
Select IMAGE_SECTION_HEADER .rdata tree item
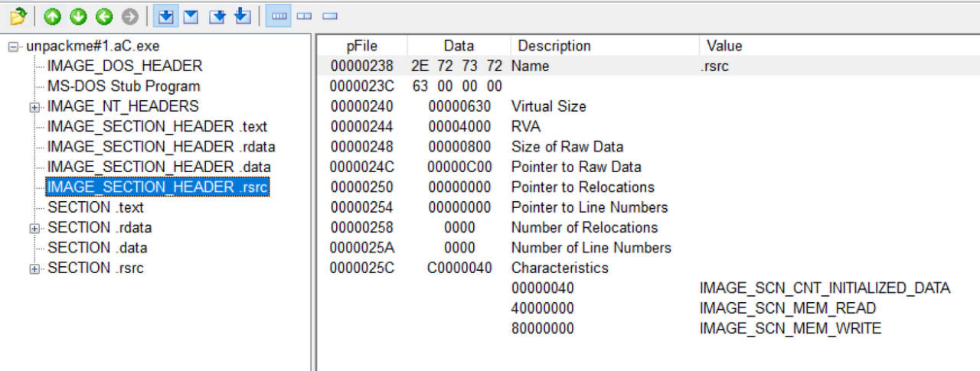coord(162,147)
